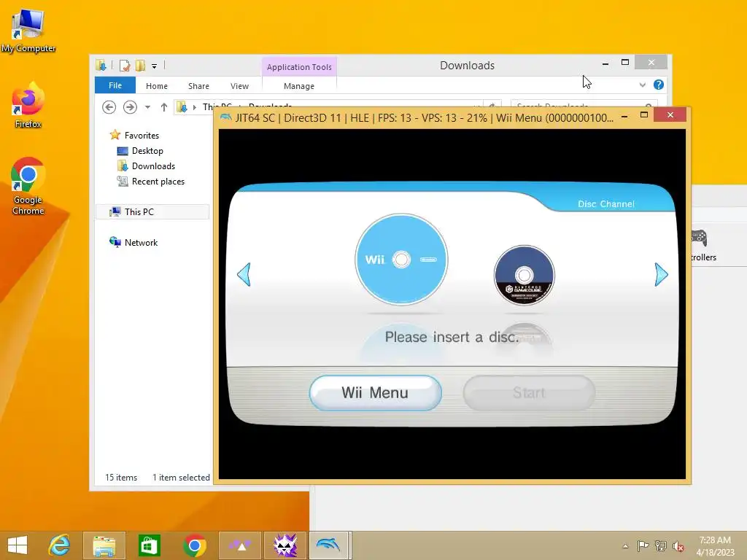Image resolution: width=747 pixels, height=560 pixels.
Task: Click the muted volume tray icon
Action: tap(678, 546)
